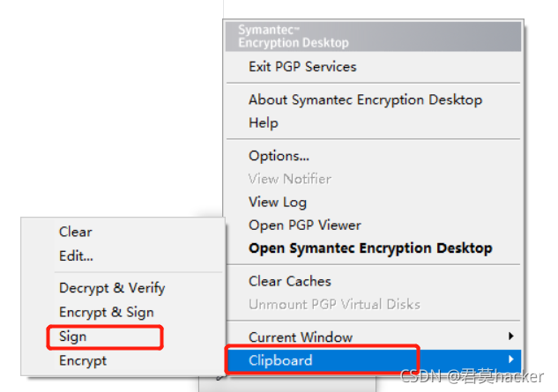The height and width of the screenshot is (392, 558).
Task: Choose Encrypt & Sign from submenu
Action: pos(123,313)
